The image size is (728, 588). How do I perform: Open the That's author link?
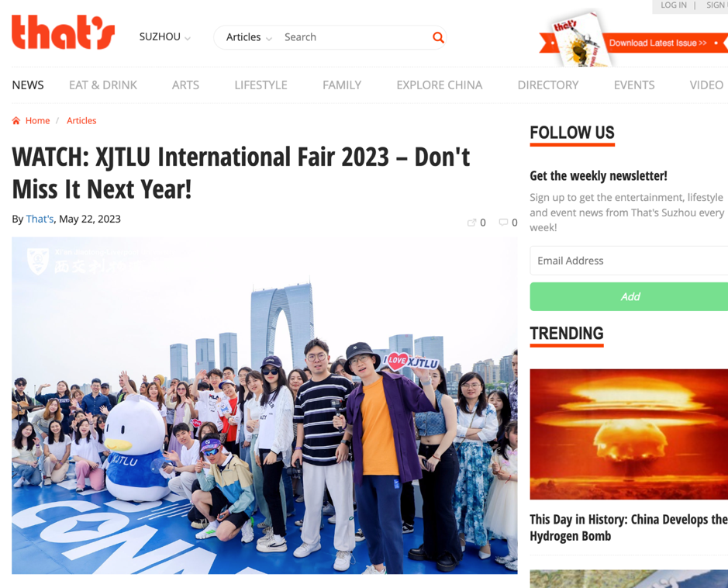(40, 220)
